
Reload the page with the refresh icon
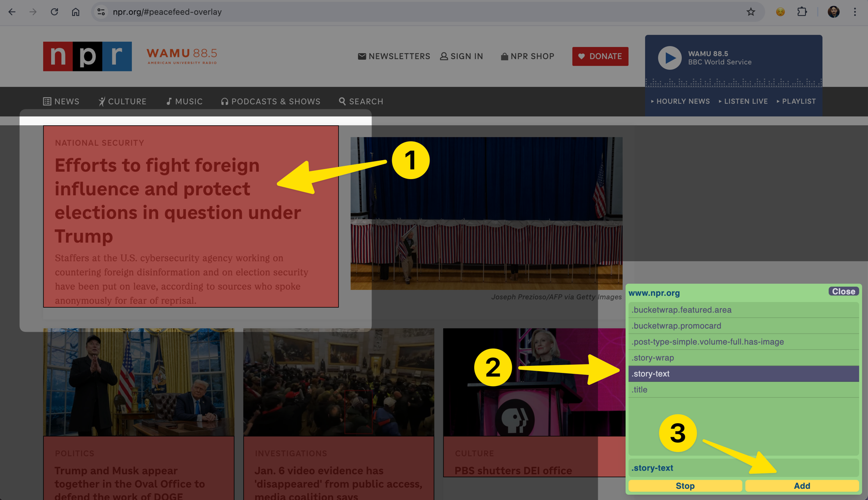click(54, 12)
